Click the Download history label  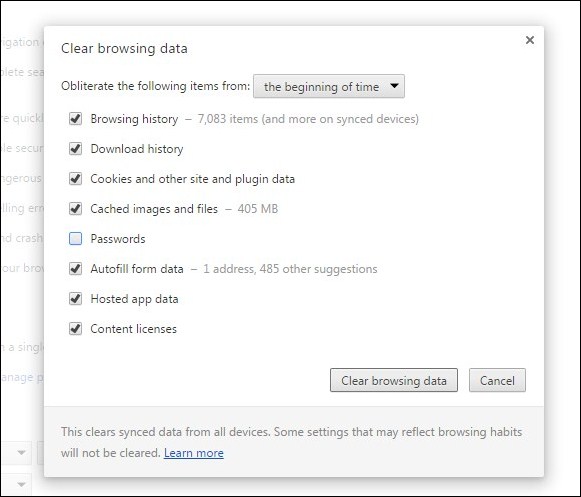point(137,149)
